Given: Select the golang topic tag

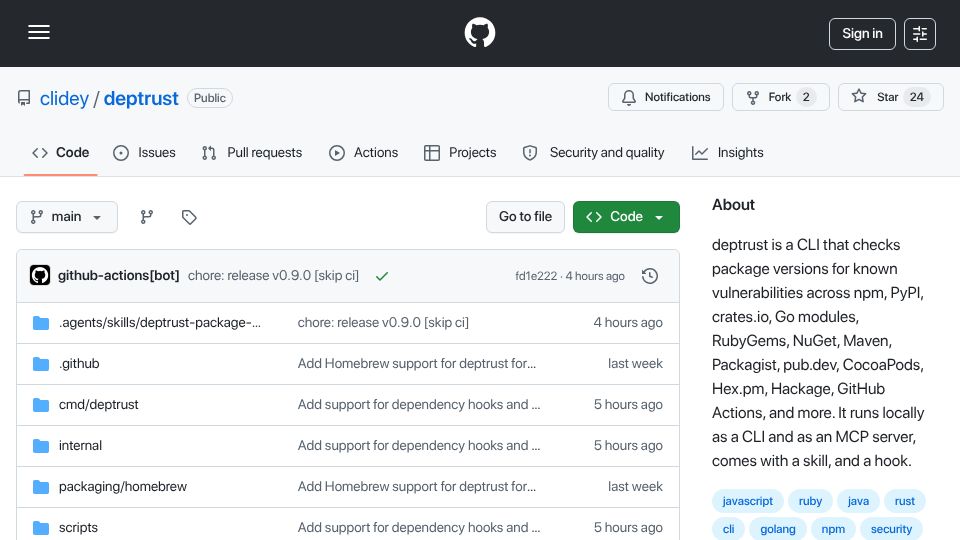Looking at the screenshot, I should (778, 529).
